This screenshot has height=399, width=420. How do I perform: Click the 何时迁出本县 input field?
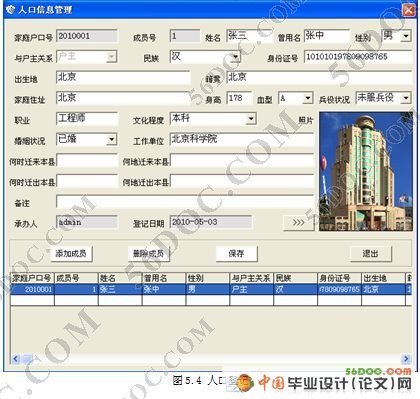(87, 181)
